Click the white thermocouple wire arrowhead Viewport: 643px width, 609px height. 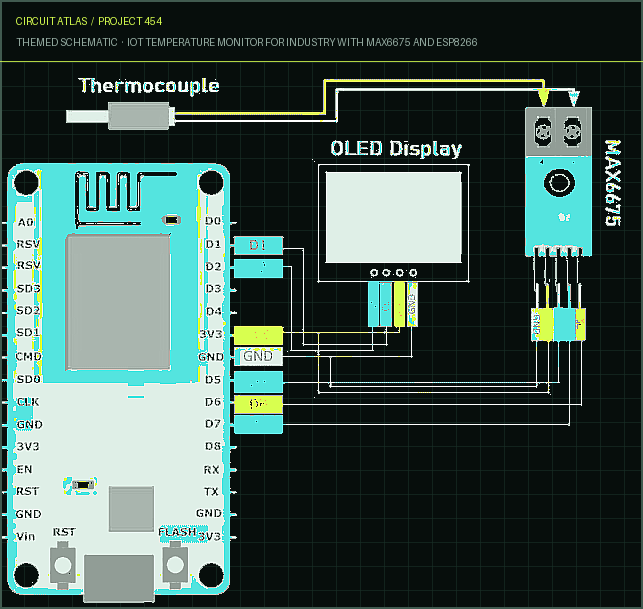[573, 100]
